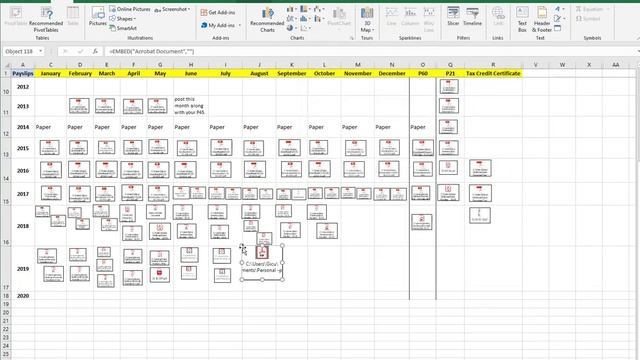Open the 3D Map tool

pyautogui.click(x=367, y=20)
